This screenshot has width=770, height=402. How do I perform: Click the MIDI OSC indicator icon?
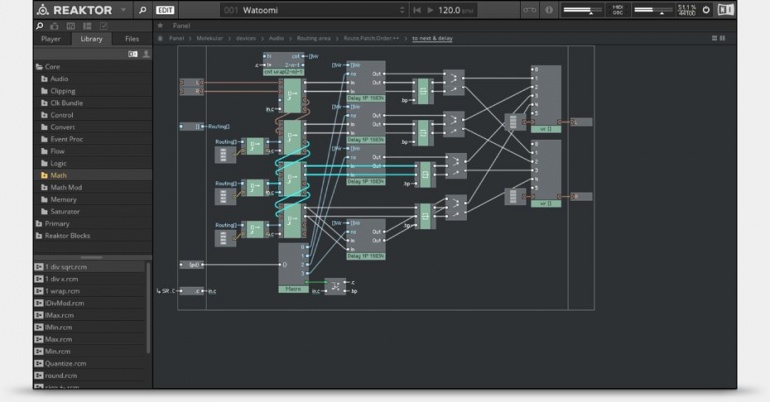[x=616, y=10]
